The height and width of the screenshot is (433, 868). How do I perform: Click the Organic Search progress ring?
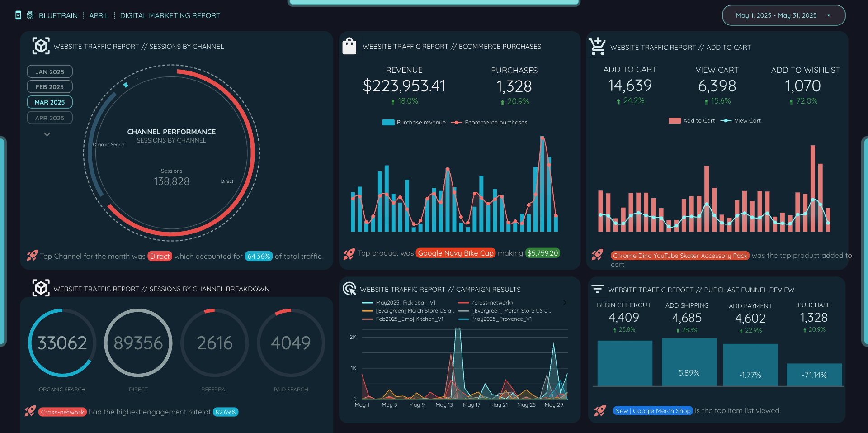tap(62, 343)
